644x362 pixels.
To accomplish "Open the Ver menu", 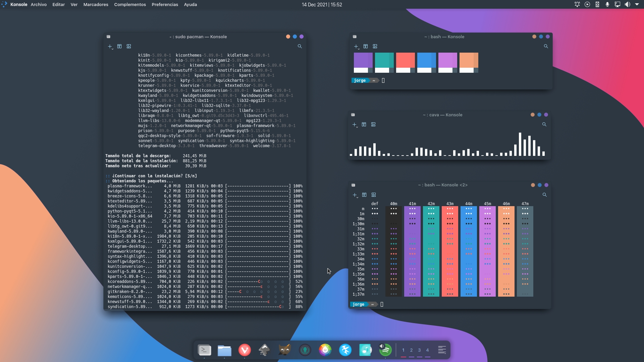I will click(x=74, y=5).
